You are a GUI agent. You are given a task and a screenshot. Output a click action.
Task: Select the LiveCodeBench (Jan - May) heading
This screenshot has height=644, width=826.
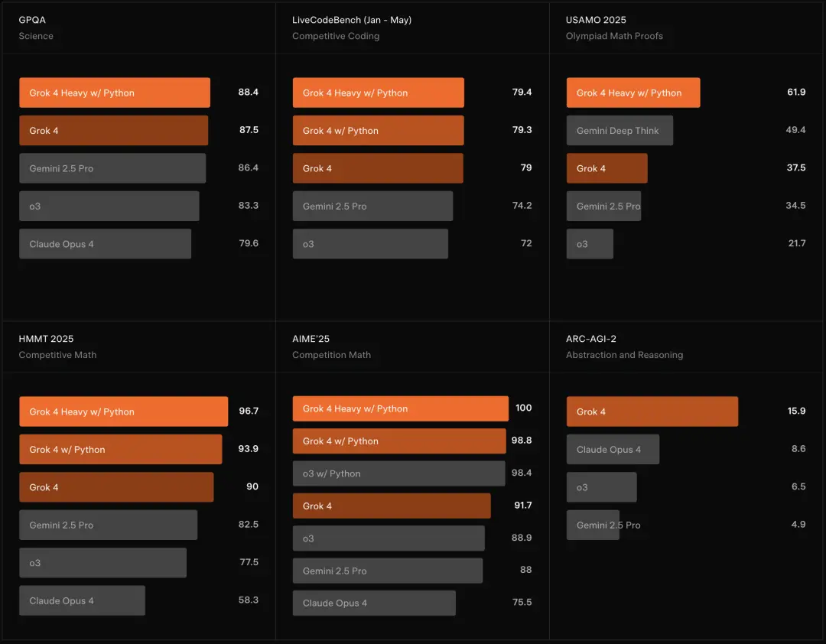pos(352,20)
